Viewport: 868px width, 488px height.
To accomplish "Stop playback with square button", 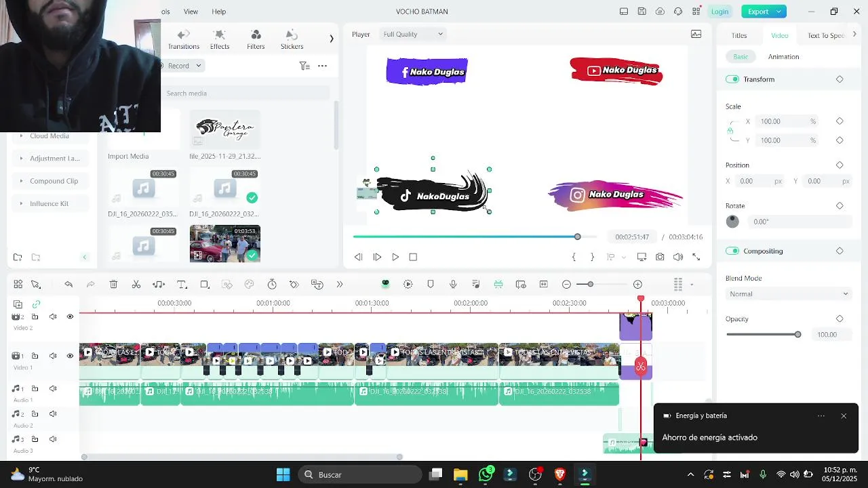I will 413,257.
